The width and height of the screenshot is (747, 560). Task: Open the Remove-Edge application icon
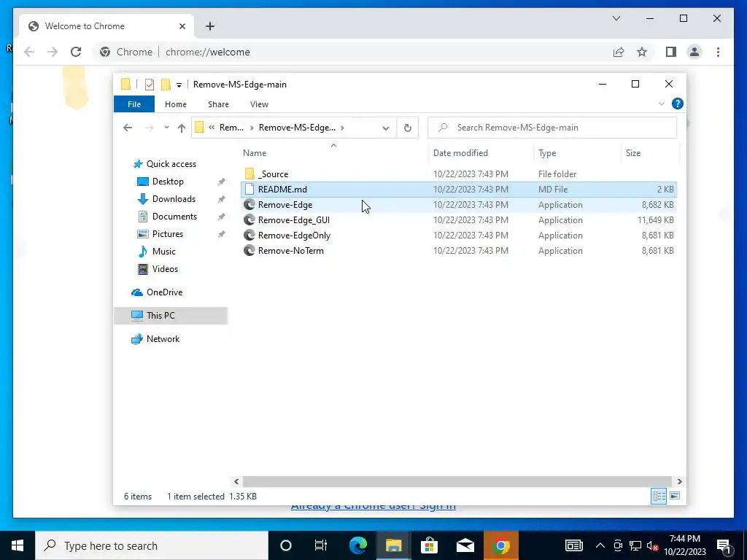[249, 205]
